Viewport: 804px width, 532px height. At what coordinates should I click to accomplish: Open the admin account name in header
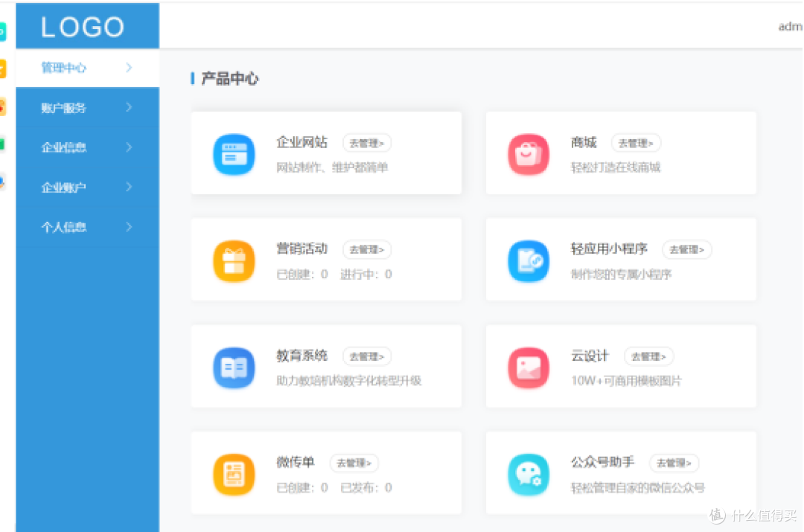tap(791, 26)
